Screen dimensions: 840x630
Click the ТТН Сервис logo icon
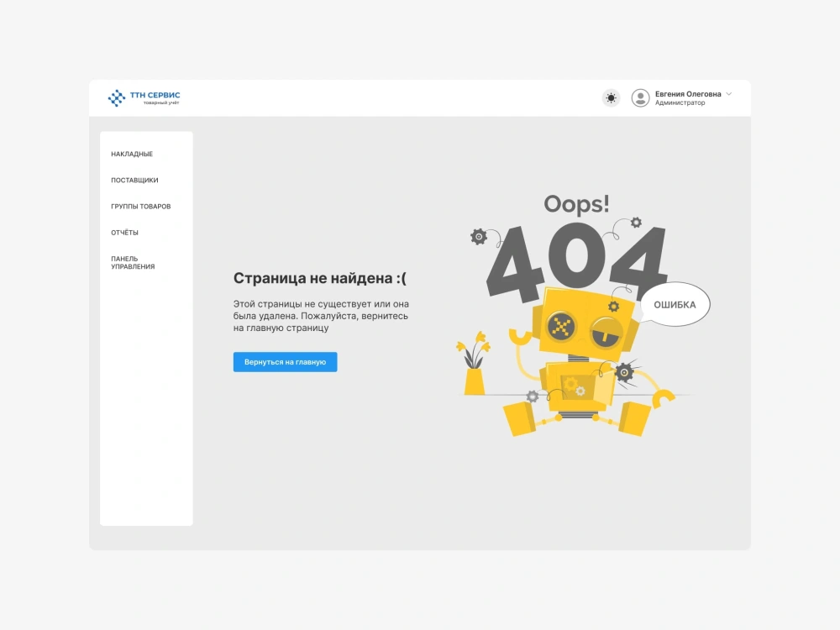point(116,98)
